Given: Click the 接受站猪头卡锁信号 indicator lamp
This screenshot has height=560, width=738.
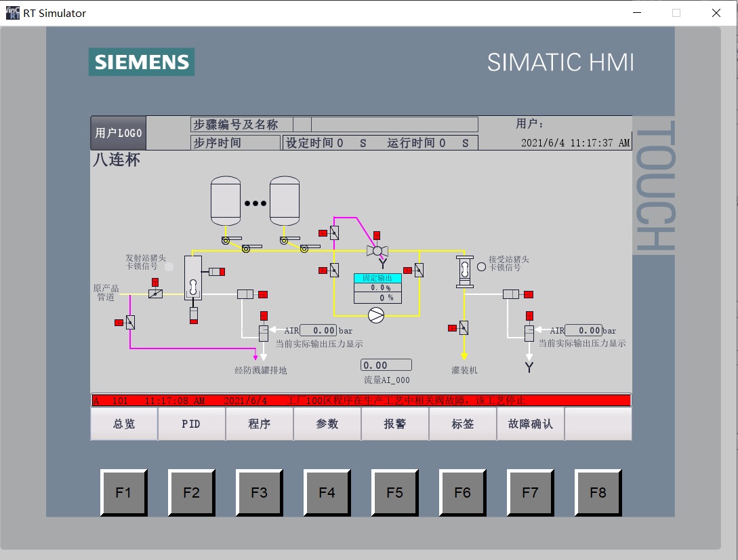Looking at the screenshot, I should (x=481, y=266).
